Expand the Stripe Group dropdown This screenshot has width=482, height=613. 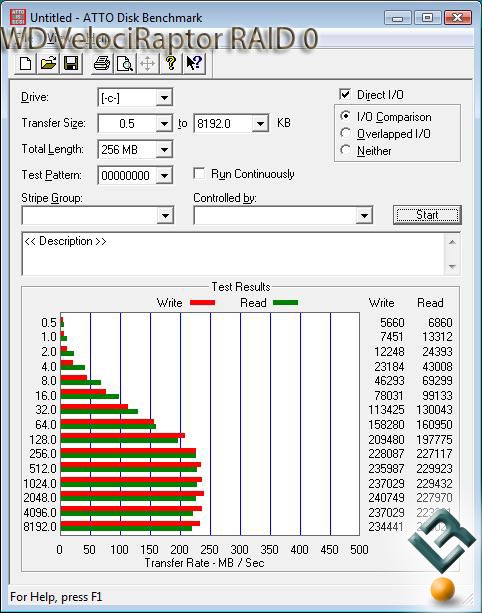pos(165,215)
